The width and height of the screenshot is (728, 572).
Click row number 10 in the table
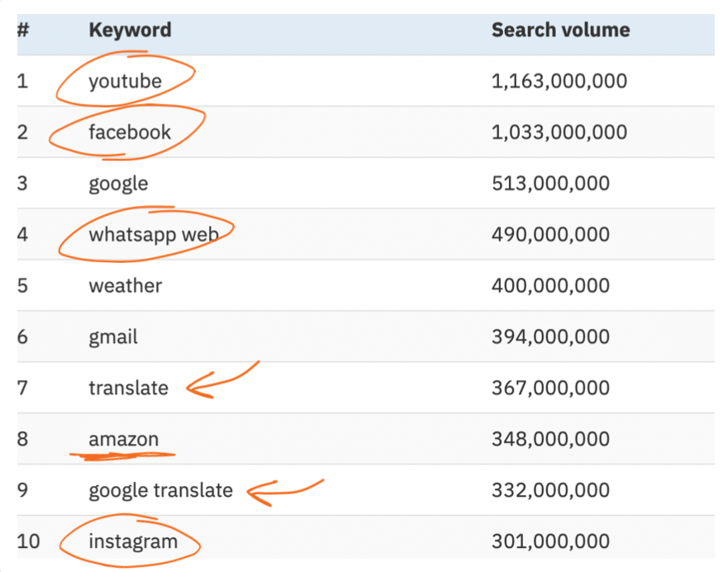[28, 541]
